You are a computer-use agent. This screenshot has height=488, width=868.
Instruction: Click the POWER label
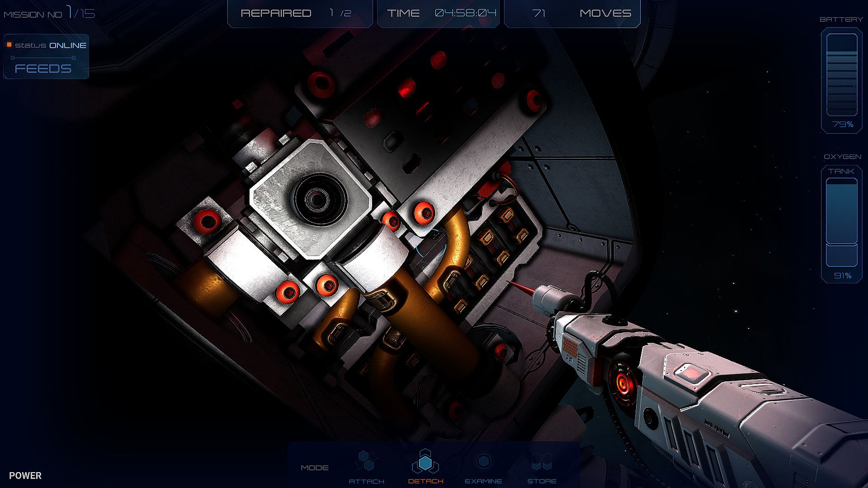coord(25,475)
